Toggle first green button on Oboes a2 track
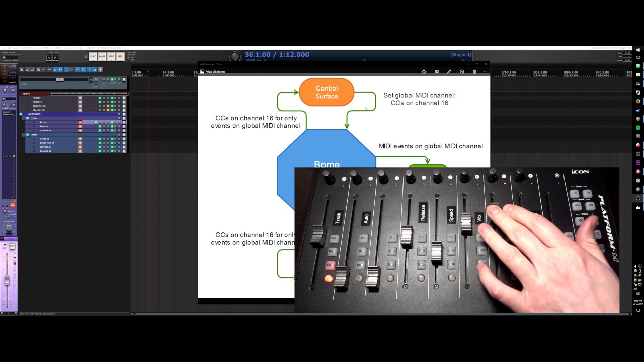This screenshot has height=362, width=644. [x=100, y=139]
